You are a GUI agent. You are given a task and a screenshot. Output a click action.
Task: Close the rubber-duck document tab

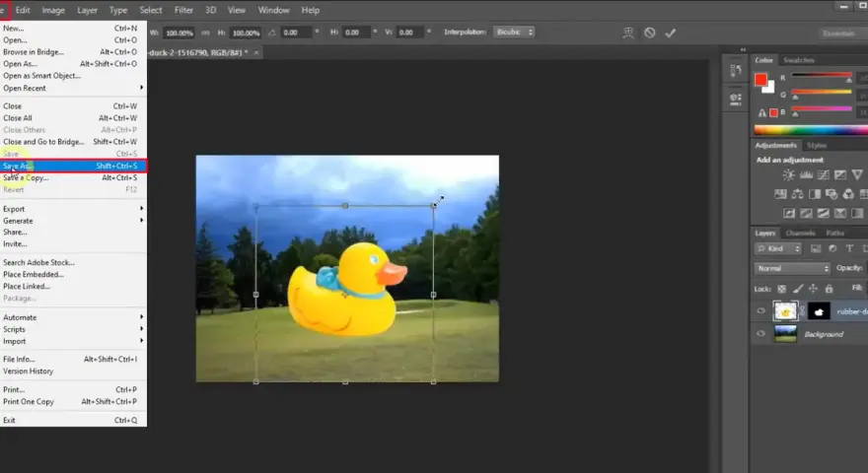(256, 52)
